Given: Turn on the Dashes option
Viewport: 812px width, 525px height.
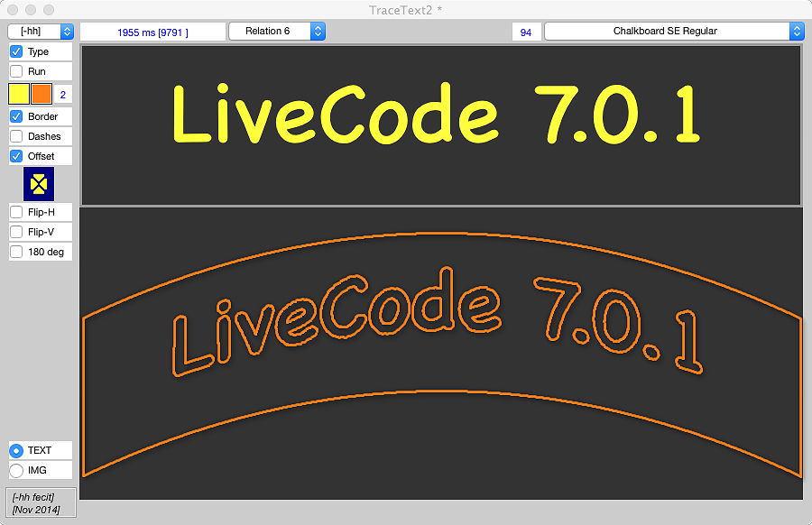Looking at the screenshot, I should [16, 136].
